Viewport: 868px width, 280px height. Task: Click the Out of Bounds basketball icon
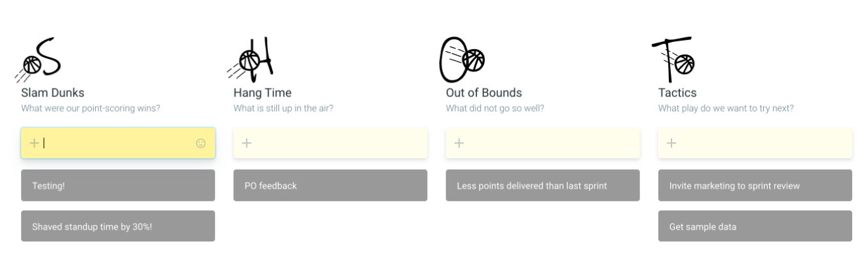point(462,59)
